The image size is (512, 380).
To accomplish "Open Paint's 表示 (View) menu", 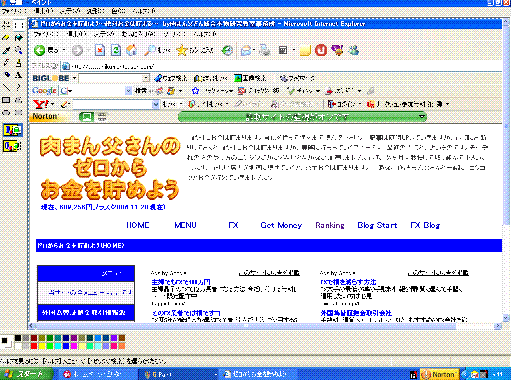I will coord(70,11).
